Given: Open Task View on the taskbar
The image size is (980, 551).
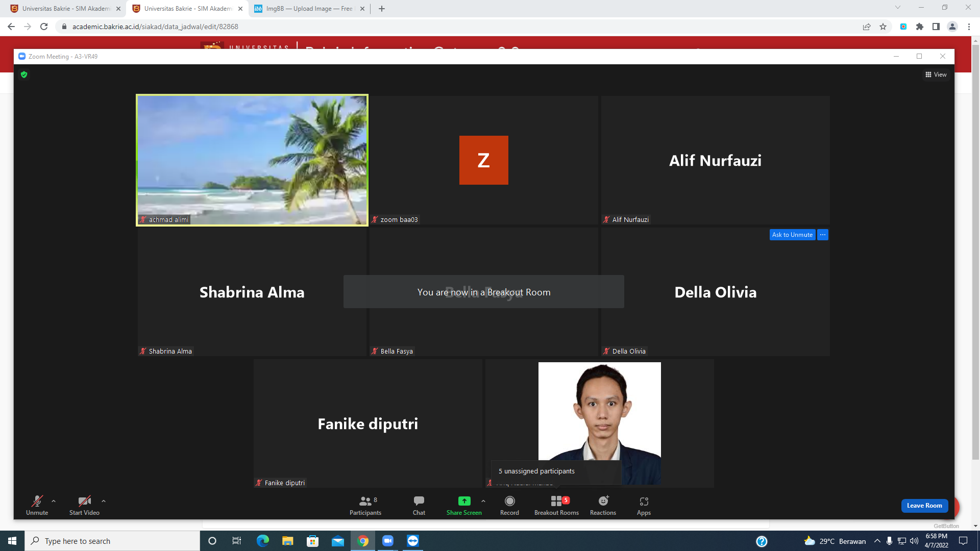Looking at the screenshot, I should 237,541.
